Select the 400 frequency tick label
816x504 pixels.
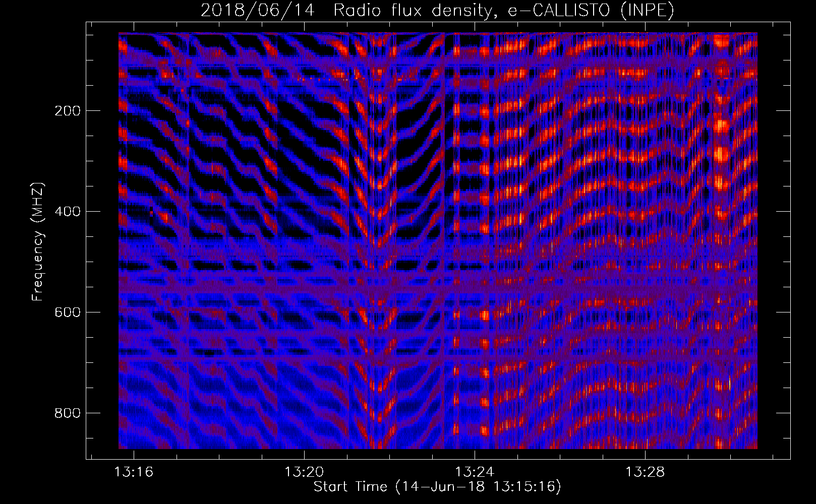(x=68, y=212)
